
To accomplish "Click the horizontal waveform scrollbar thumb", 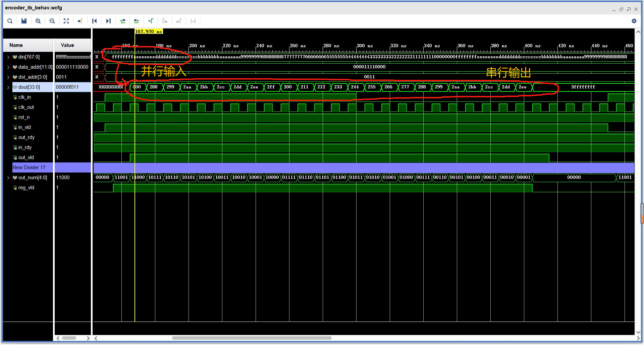I will tap(252, 338).
